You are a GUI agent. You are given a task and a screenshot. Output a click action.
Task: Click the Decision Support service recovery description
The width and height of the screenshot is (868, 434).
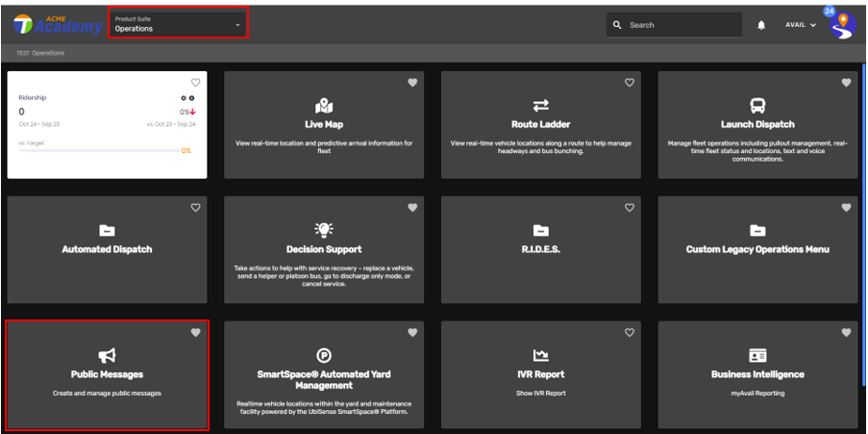324,275
